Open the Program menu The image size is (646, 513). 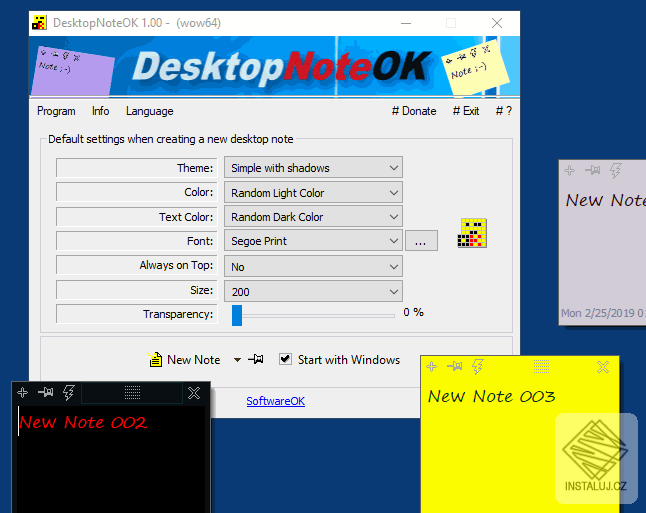[x=56, y=111]
